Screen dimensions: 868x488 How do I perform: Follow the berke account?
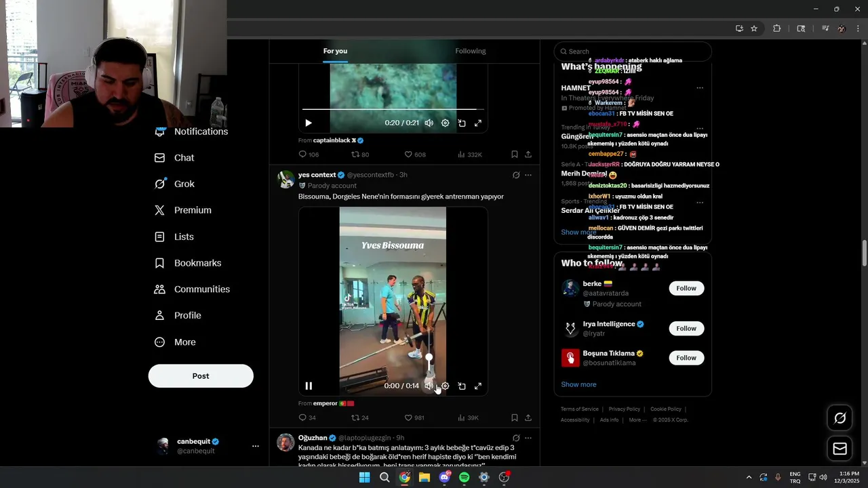tap(686, 288)
